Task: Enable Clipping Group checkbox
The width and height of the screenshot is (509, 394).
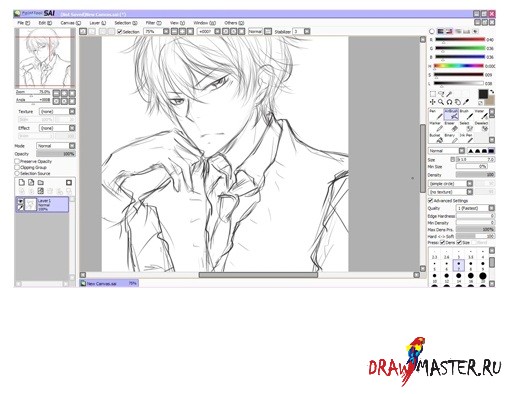Action: tap(17, 167)
